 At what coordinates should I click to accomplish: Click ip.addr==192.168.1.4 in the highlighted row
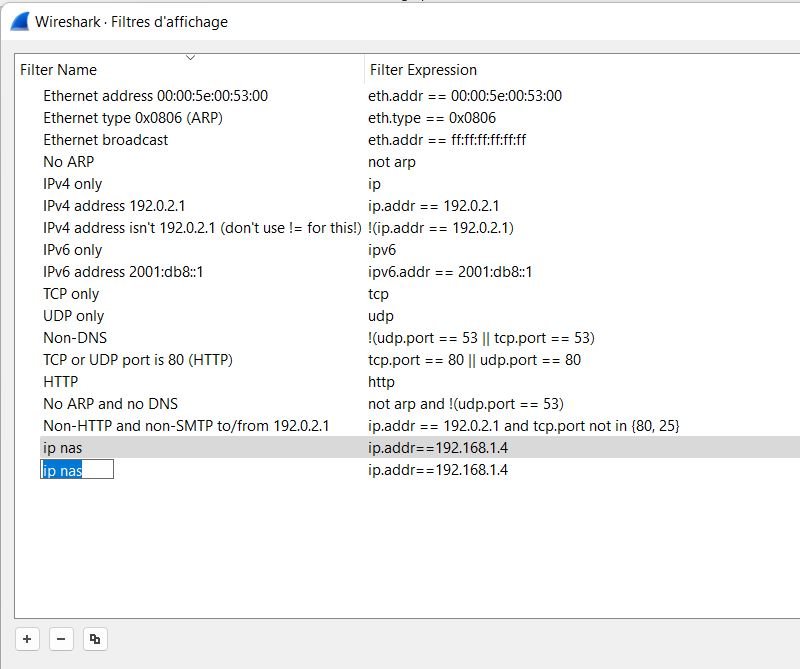click(438, 448)
